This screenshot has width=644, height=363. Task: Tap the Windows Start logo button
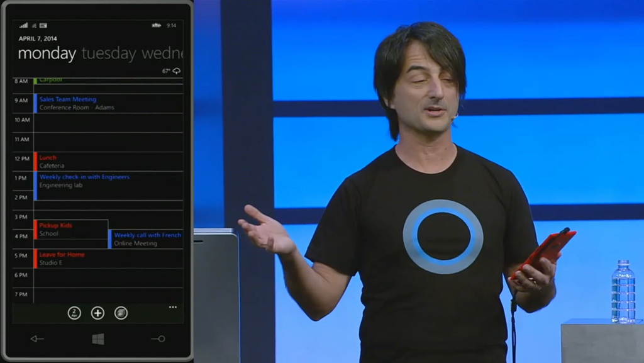pyautogui.click(x=97, y=338)
